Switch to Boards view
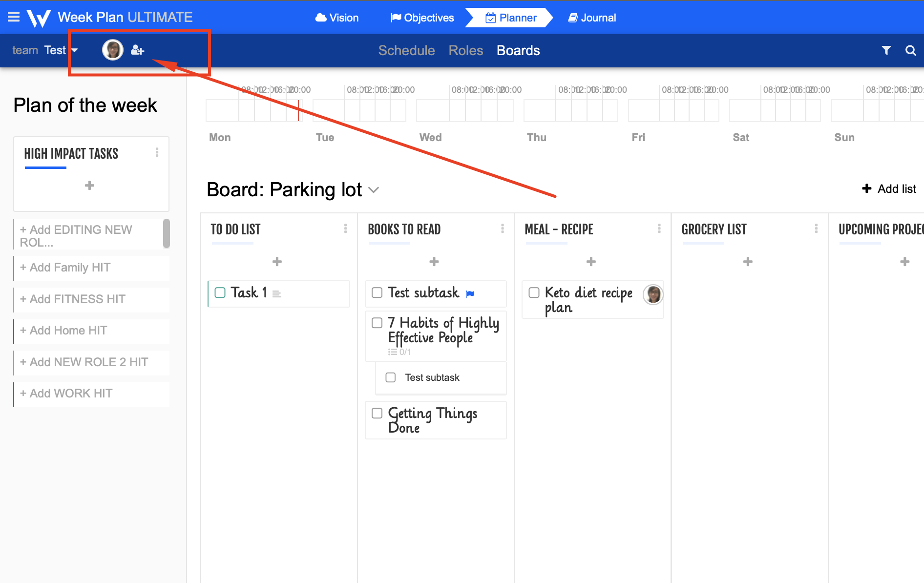This screenshot has height=583, width=924. coord(518,50)
